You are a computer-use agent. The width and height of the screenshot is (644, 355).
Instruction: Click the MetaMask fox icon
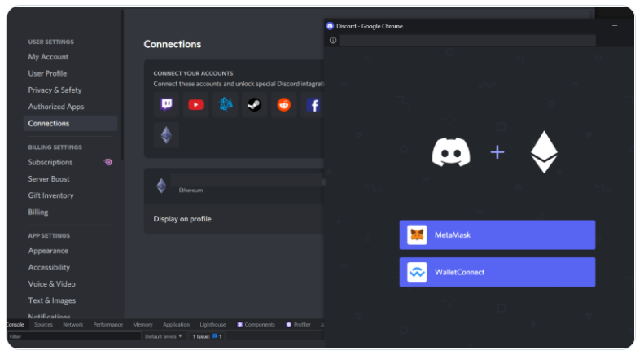click(x=417, y=235)
